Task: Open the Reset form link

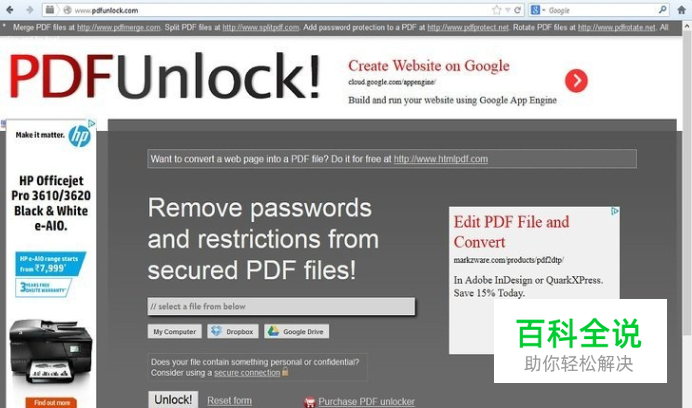Action: coord(229,400)
